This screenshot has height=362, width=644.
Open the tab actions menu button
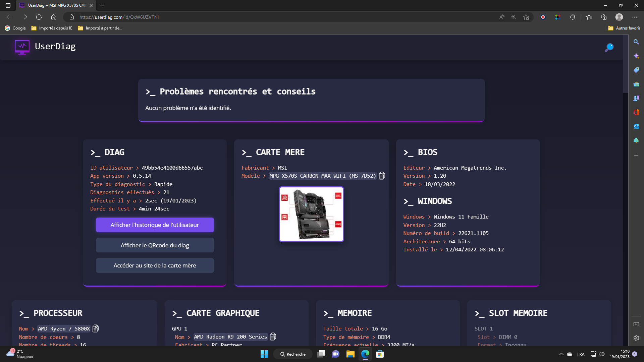coord(8,5)
